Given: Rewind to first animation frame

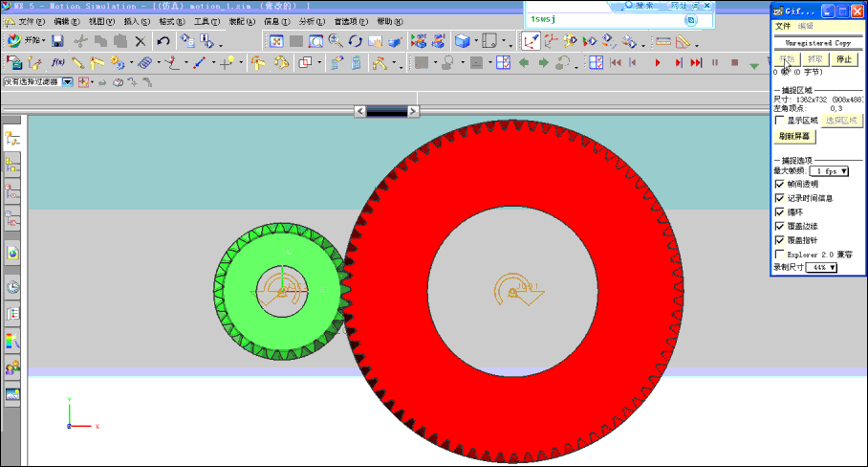Looking at the screenshot, I should [616, 63].
